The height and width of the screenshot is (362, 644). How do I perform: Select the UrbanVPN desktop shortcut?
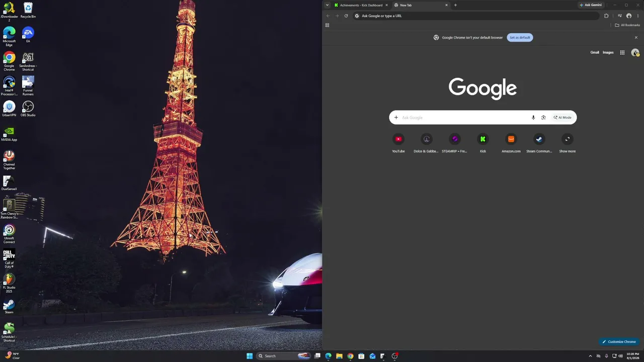[x=9, y=109]
